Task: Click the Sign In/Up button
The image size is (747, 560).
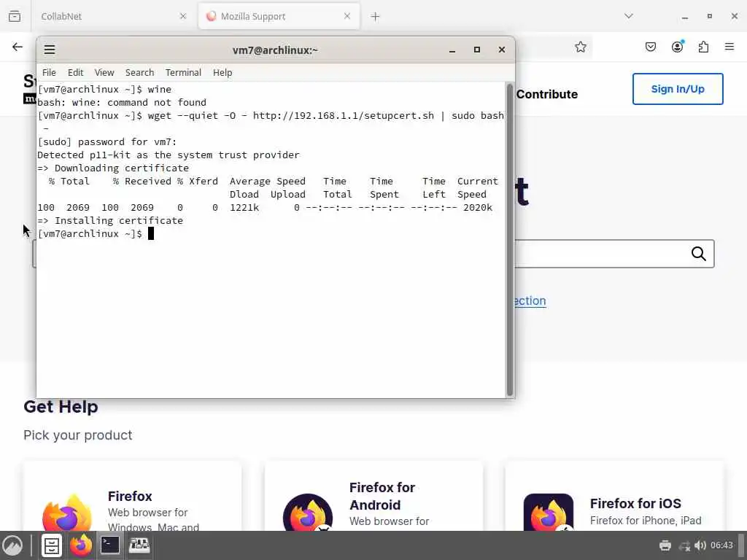Action: [x=678, y=89]
